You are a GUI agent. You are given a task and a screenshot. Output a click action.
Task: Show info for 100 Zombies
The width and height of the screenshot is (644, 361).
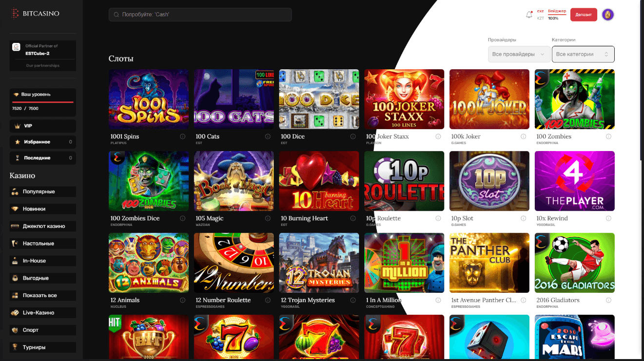pyautogui.click(x=608, y=136)
